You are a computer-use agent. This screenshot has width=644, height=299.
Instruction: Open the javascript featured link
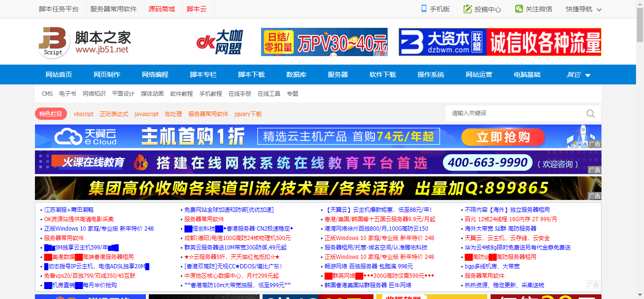click(x=146, y=114)
